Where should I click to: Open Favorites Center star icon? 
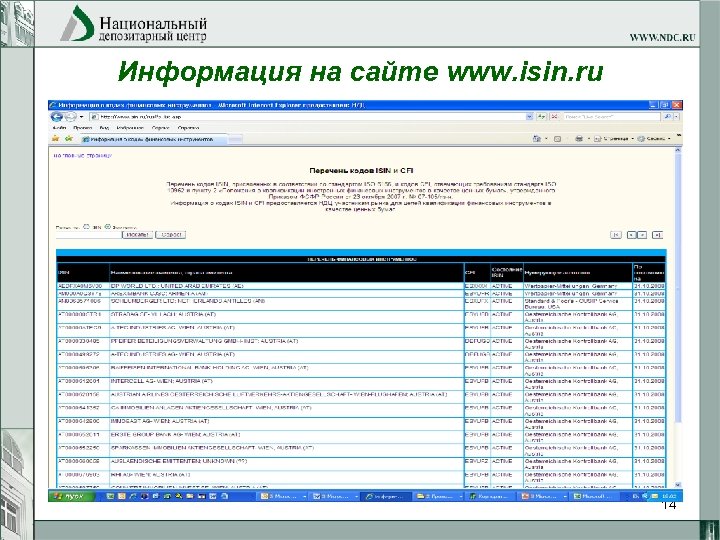(x=56, y=138)
